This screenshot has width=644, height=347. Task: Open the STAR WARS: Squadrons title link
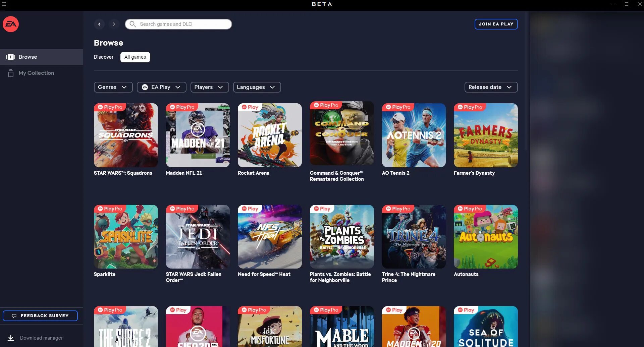pos(123,173)
